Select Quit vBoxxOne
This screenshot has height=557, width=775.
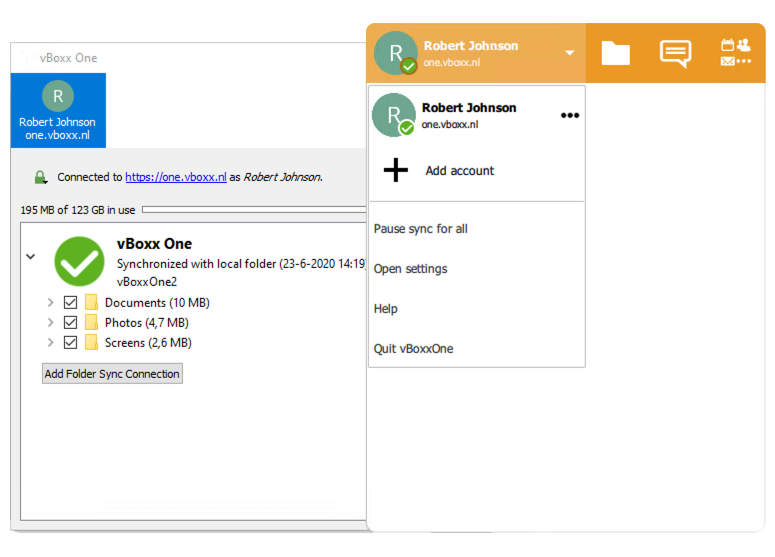point(413,348)
